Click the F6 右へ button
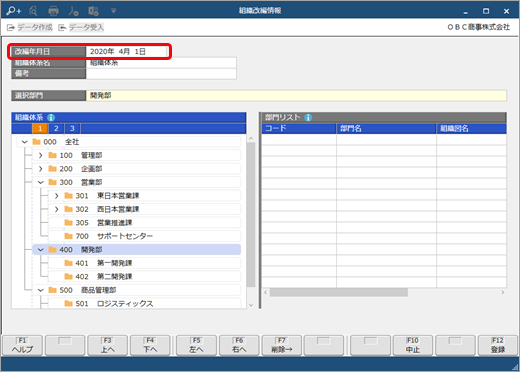 pos(239,345)
